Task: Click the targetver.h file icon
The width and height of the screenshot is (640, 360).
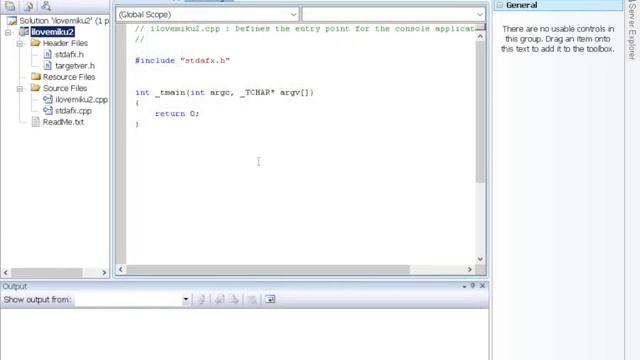Action: (48, 65)
